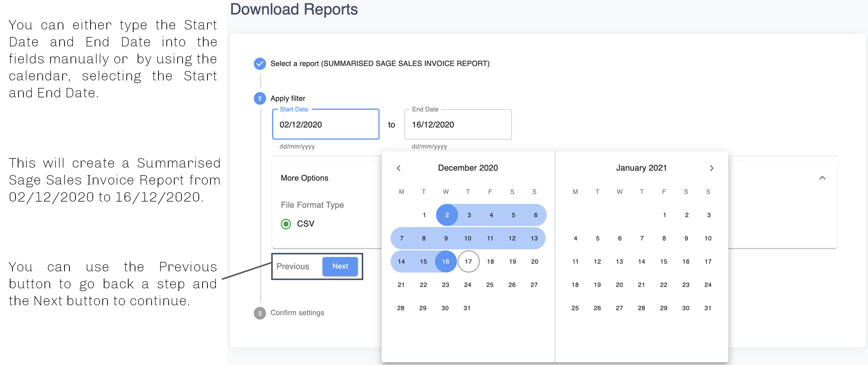The width and height of the screenshot is (868, 365).
Task: Choose January 28 in the calendar
Action: (641, 308)
